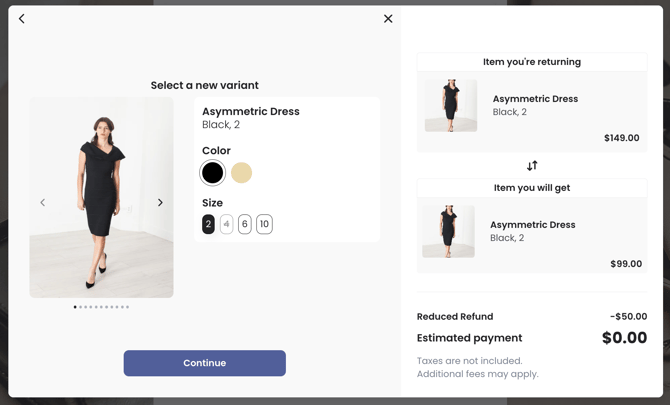The height and width of the screenshot is (405, 670).
Task: Choose size 4
Action: point(226,225)
